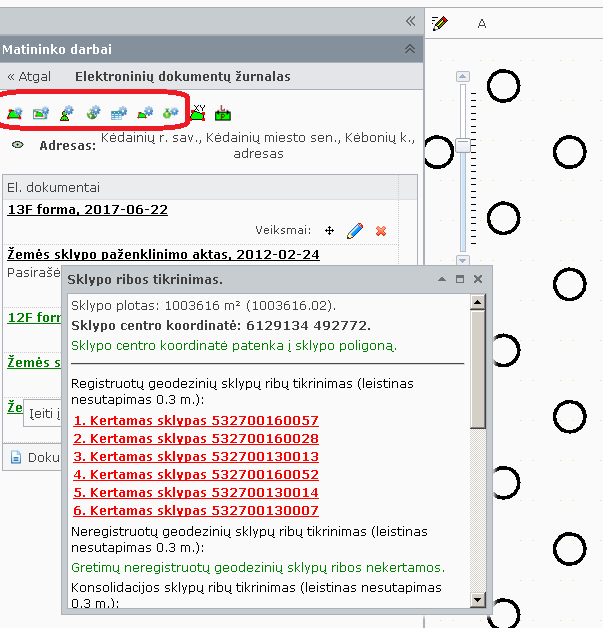603x628 pixels.
Task: Open kertamas sklypas 532700160057 link
Action: click(x=196, y=421)
